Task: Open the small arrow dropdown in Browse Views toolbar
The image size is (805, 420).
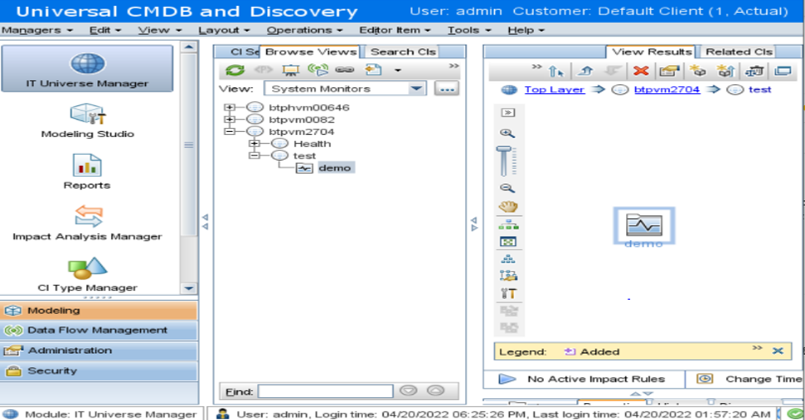Action: tap(398, 70)
